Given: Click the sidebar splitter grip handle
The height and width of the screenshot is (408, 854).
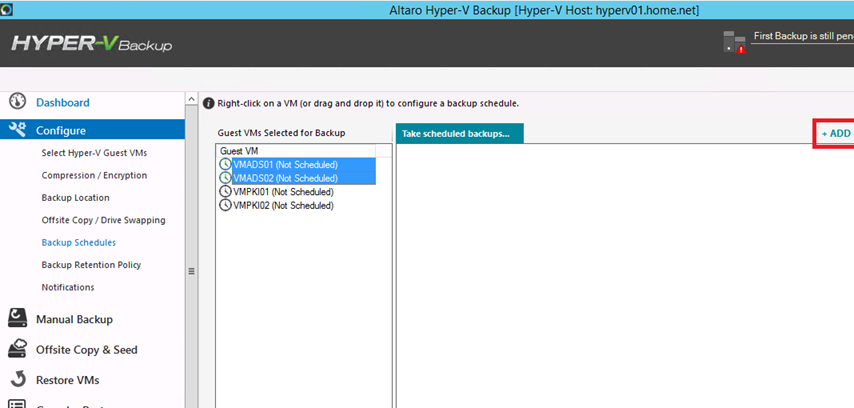Looking at the screenshot, I should click(191, 271).
